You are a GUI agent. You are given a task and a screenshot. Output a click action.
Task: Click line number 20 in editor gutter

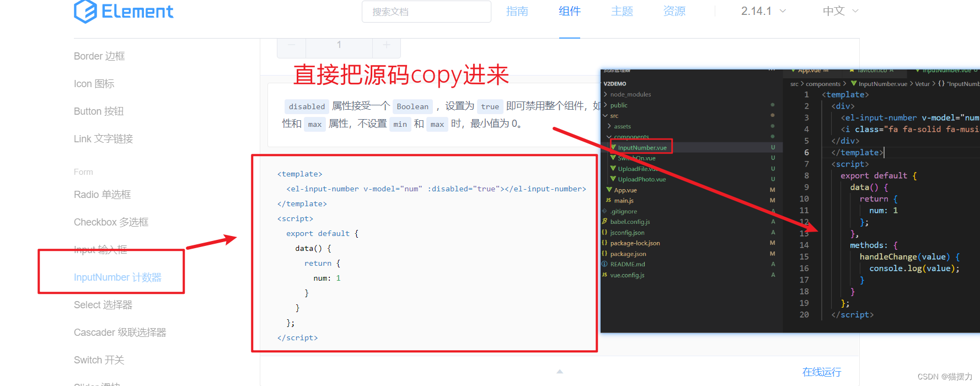coord(804,315)
